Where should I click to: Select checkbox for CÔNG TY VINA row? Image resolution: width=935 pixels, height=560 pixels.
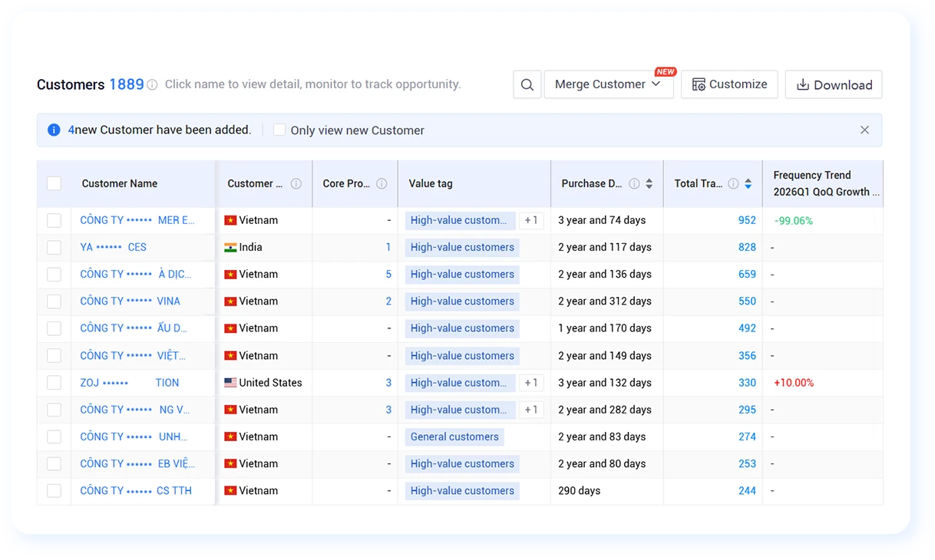coord(54,301)
